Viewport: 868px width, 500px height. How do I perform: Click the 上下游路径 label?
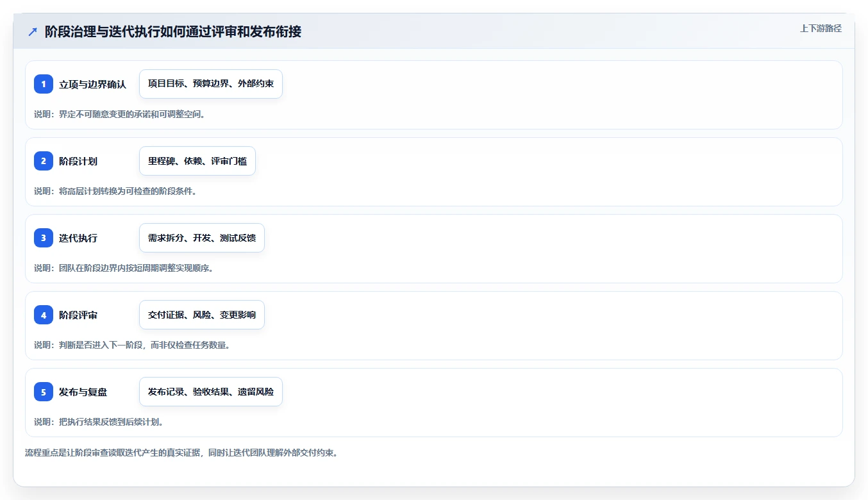[821, 28]
